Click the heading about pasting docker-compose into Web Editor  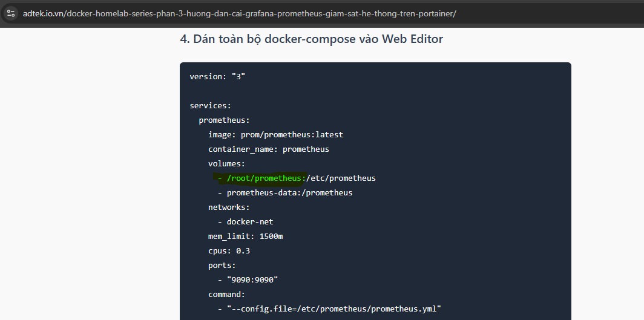tap(311, 39)
